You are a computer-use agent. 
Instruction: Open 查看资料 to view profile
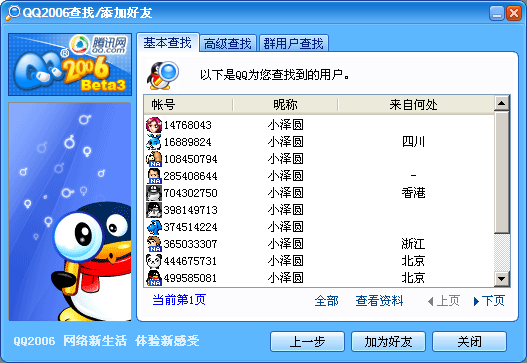pyautogui.click(x=379, y=301)
